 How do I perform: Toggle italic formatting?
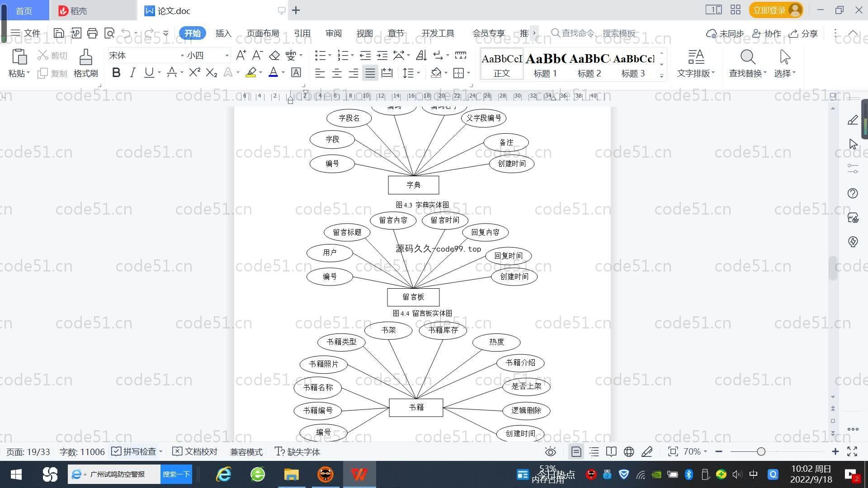tap(132, 72)
